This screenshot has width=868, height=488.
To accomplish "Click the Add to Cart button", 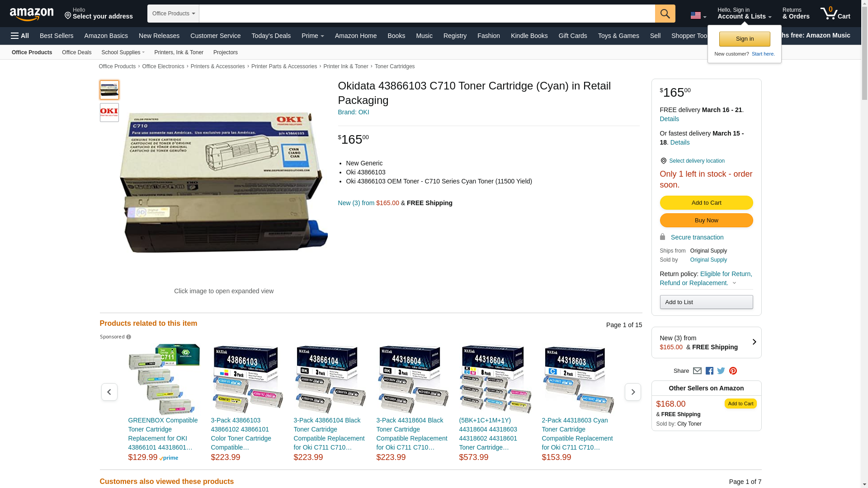I will point(706,202).
